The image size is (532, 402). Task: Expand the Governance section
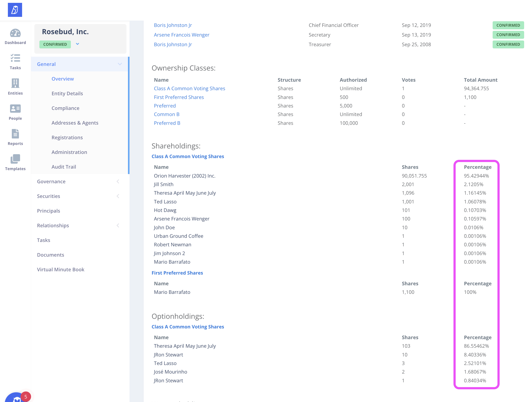pyautogui.click(x=118, y=182)
